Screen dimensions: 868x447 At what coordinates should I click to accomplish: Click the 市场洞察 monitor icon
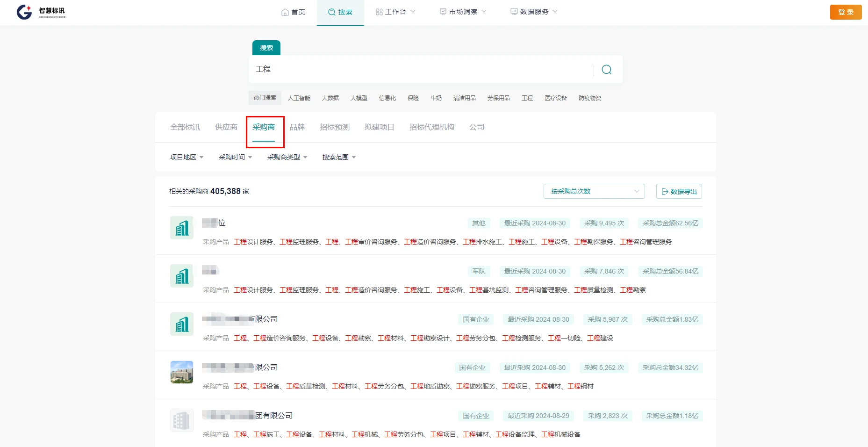(x=442, y=12)
